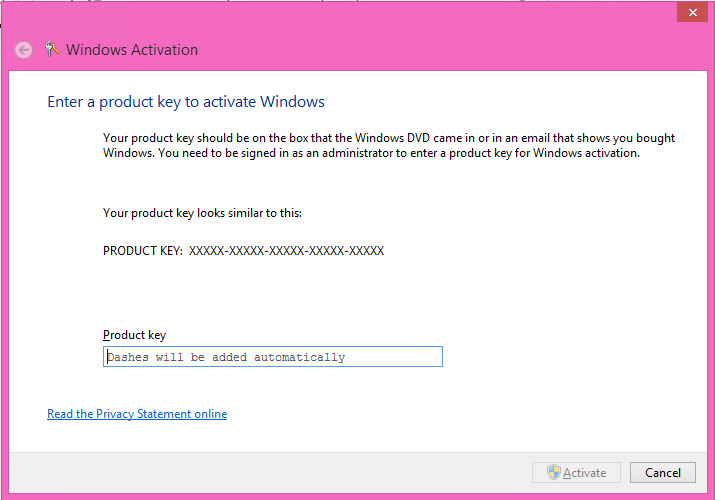Click the 'Product key' field label
Screen dimensions: 715x500
pos(135,335)
